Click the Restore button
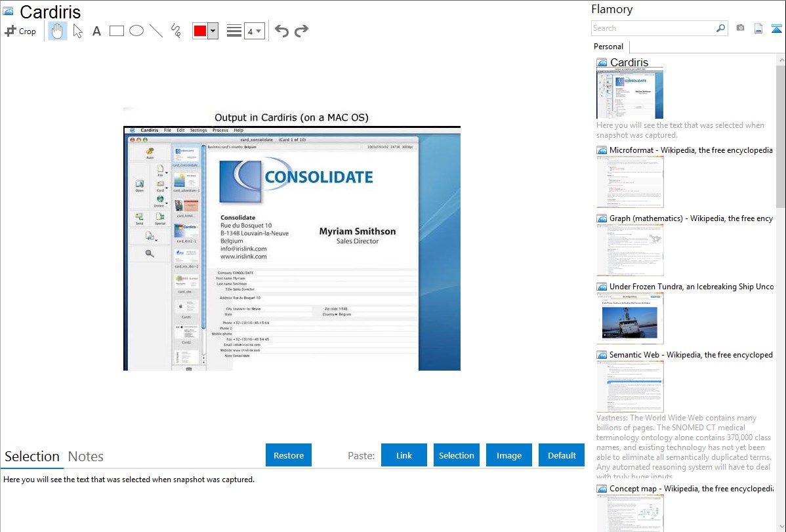 pyautogui.click(x=289, y=455)
